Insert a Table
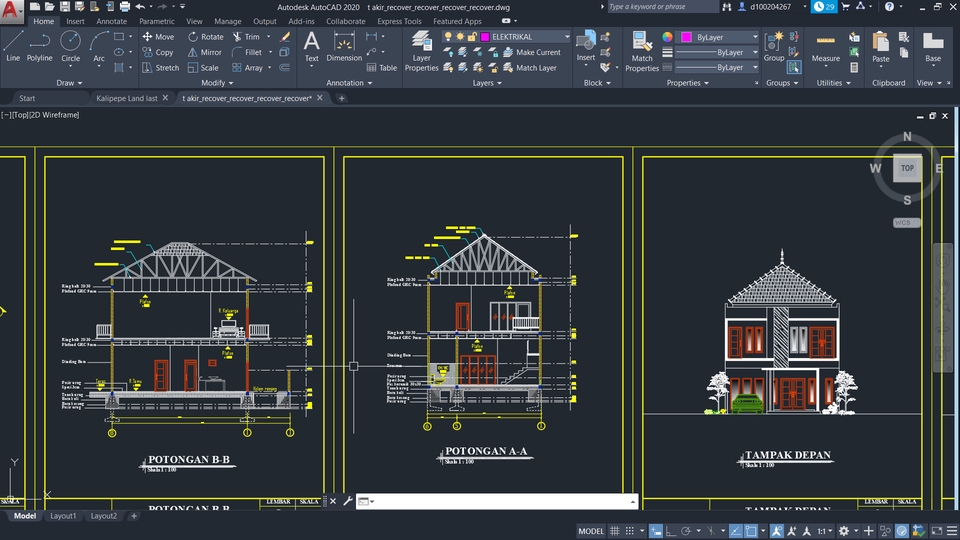This screenshot has width=960, height=540. click(x=381, y=68)
